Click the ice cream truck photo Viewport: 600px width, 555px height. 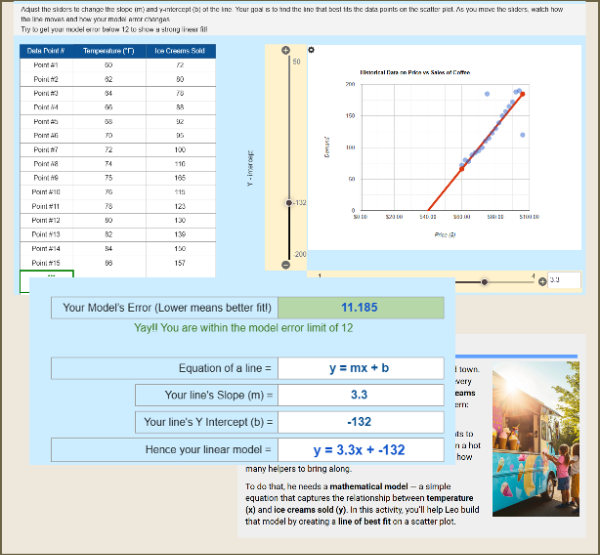pos(536,439)
